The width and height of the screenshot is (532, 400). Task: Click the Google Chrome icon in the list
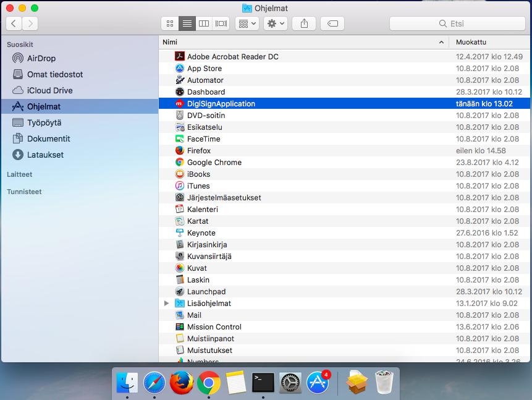(x=179, y=163)
